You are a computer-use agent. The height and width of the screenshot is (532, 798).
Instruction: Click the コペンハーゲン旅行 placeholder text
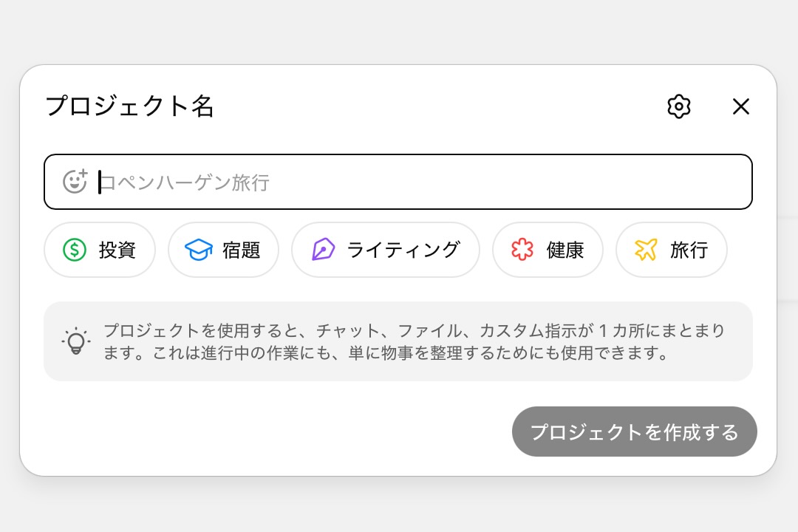pos(185,183)
